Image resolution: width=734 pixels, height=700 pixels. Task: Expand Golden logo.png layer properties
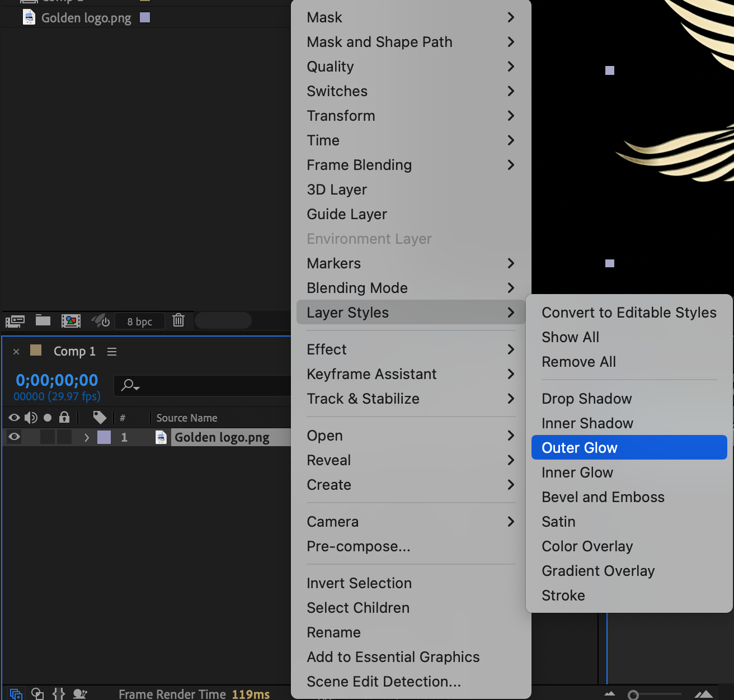tap(87, 437)
